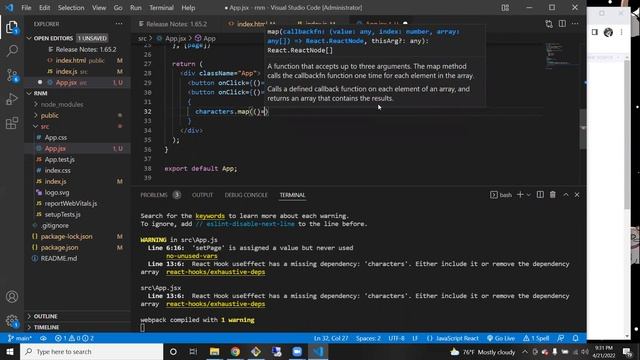Image resolution: width=640 pixels, height=360 pixels.
Task: Open the Selection menu
Action: click(x=71, y=8)
